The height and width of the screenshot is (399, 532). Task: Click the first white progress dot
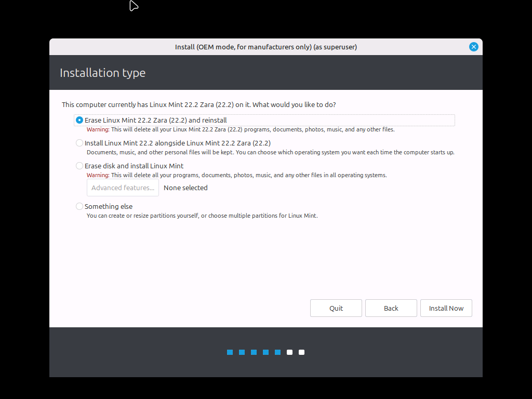click(289, 352)
